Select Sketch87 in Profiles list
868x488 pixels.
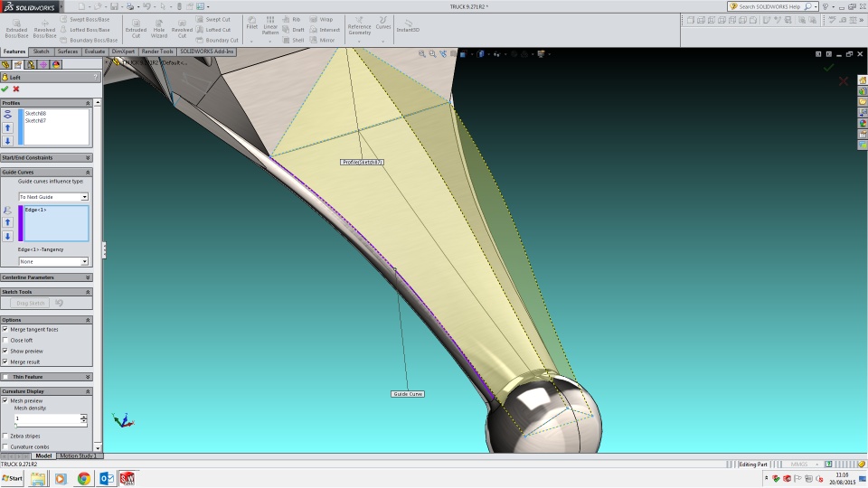pyautogui.click(x=35, y=120)
